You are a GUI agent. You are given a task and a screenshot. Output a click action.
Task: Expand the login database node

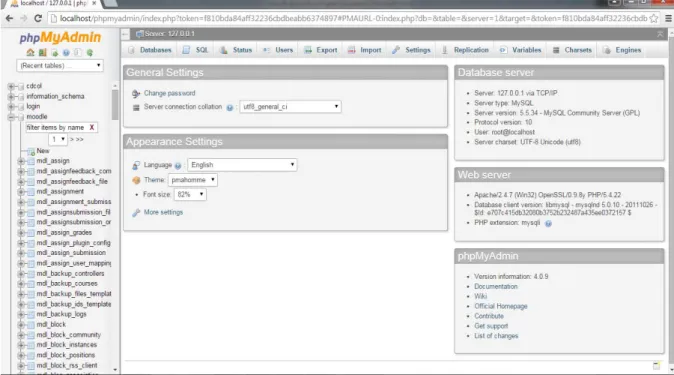(x=11, y=107)
